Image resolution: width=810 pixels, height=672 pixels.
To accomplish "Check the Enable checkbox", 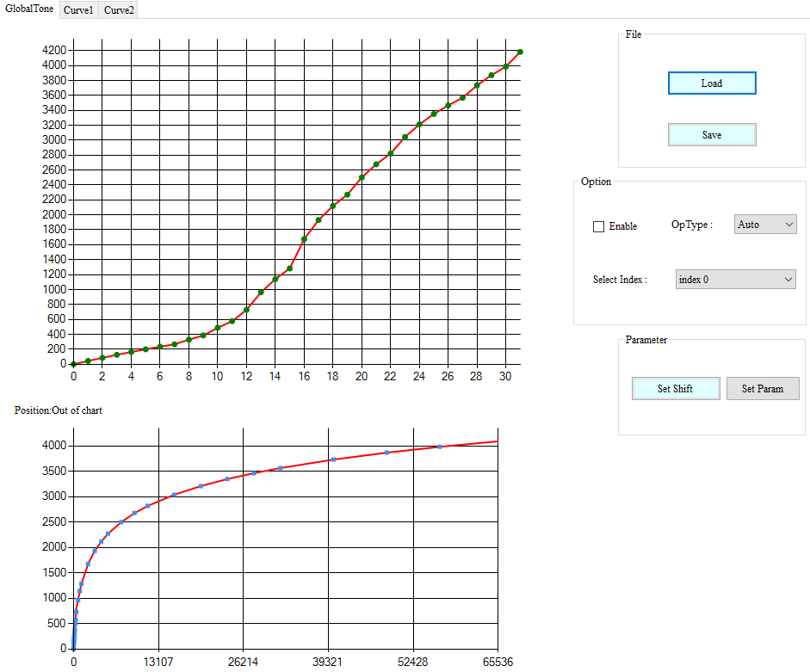I will click(x=598, y=226).
